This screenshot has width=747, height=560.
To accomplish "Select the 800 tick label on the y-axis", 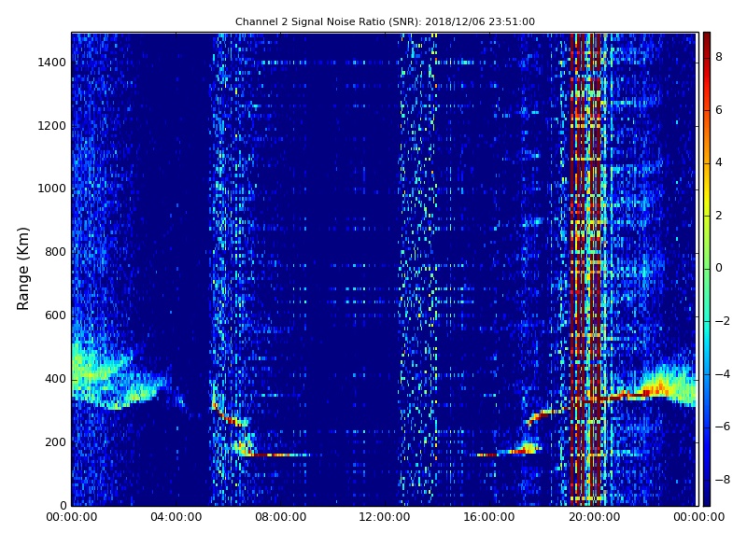I will click(x=54, y=252).
